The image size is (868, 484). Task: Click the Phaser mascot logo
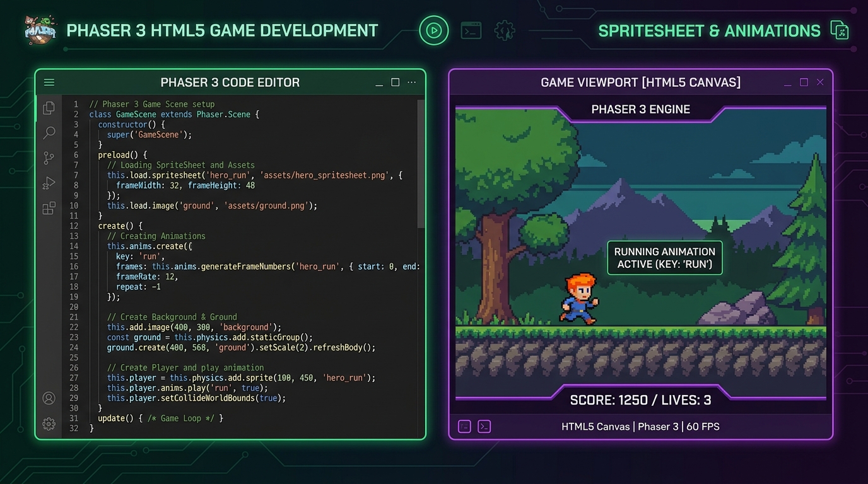(x=40, y=30)
